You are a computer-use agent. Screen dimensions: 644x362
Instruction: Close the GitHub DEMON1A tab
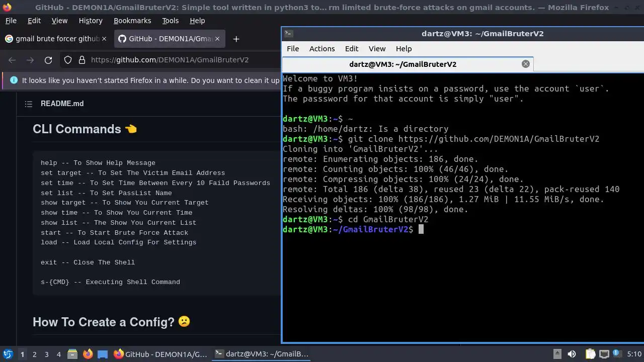(217, 39)
